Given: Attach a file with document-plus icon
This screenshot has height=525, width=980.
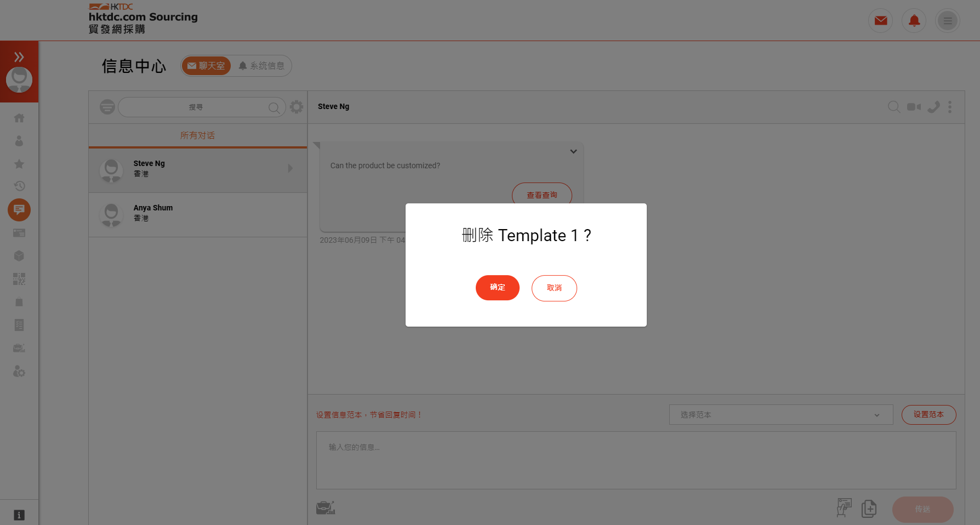Looking at the screenshot, I should coord(869,509).
